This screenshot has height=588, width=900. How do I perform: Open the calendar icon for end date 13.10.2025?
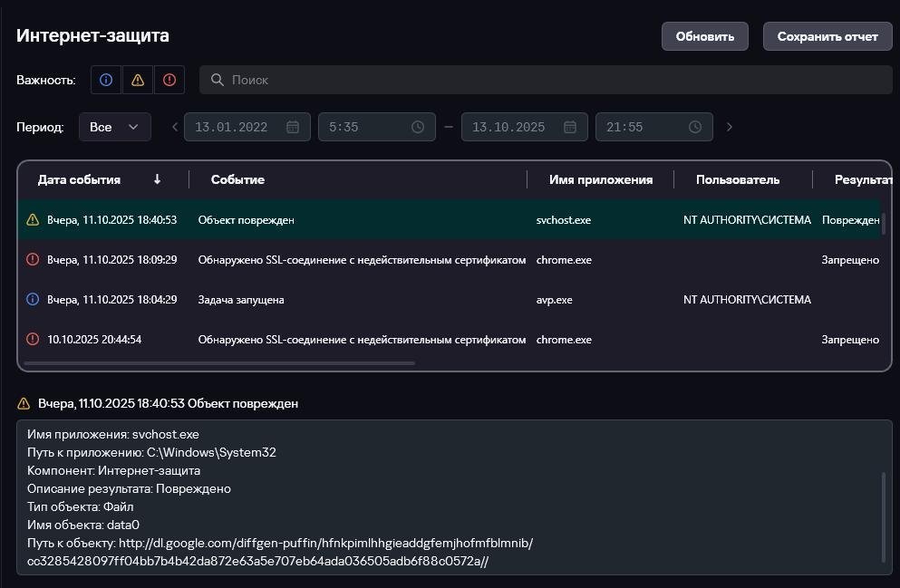click(x=570, y=127)
